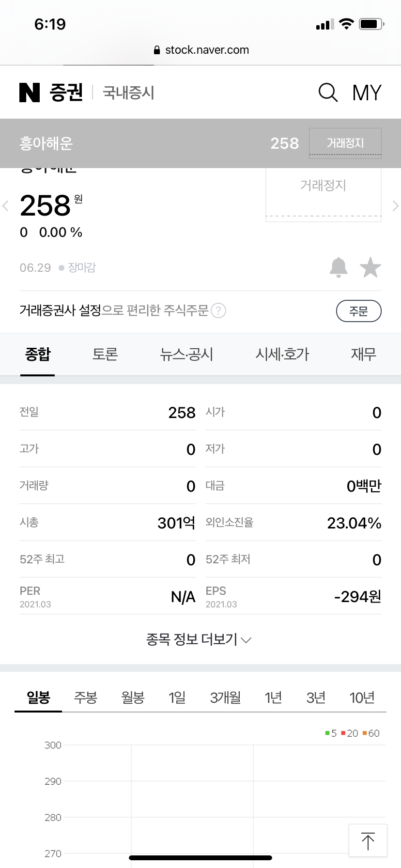The width and height of the screenshot is (401, 868).
Task: Tap the 주문 order button
Action: coord(359,311)
